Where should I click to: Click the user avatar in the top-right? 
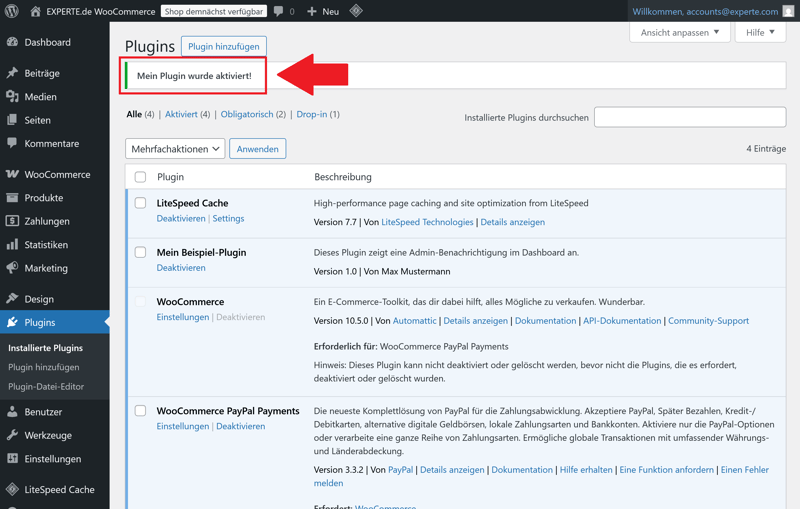click(789, 11)
